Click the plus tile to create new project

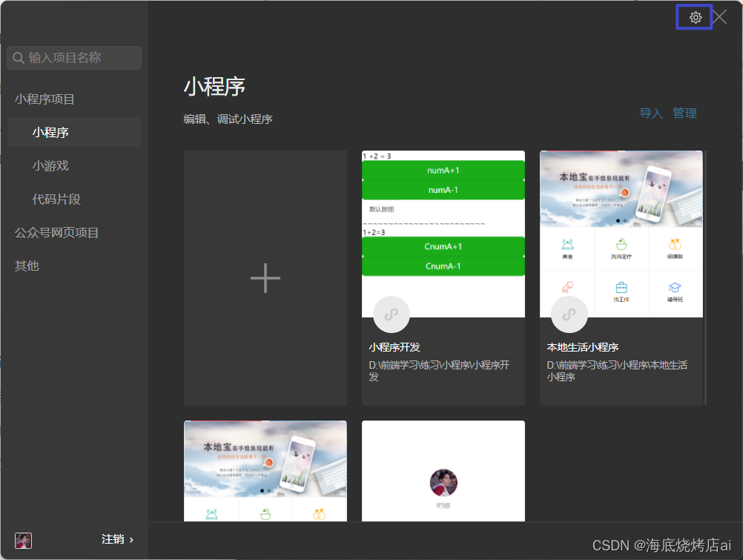(265, 277)
